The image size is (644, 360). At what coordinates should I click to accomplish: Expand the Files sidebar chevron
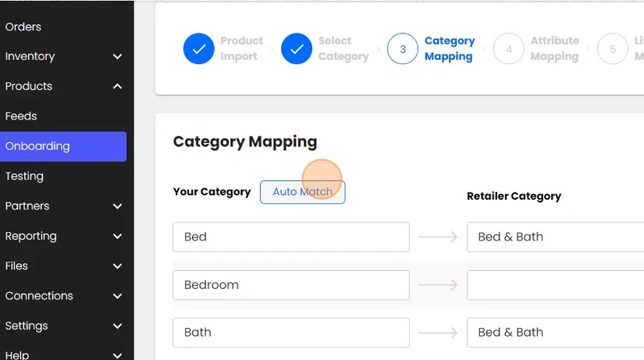117,266
